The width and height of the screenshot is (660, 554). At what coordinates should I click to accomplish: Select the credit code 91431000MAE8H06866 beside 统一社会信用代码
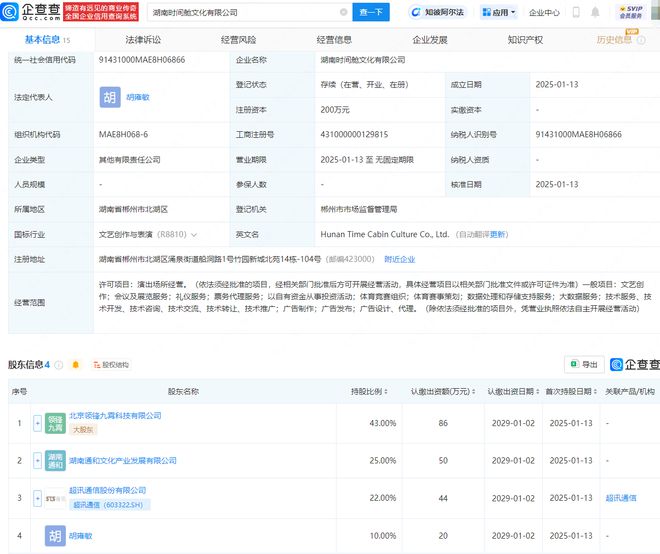click(142, 60)
